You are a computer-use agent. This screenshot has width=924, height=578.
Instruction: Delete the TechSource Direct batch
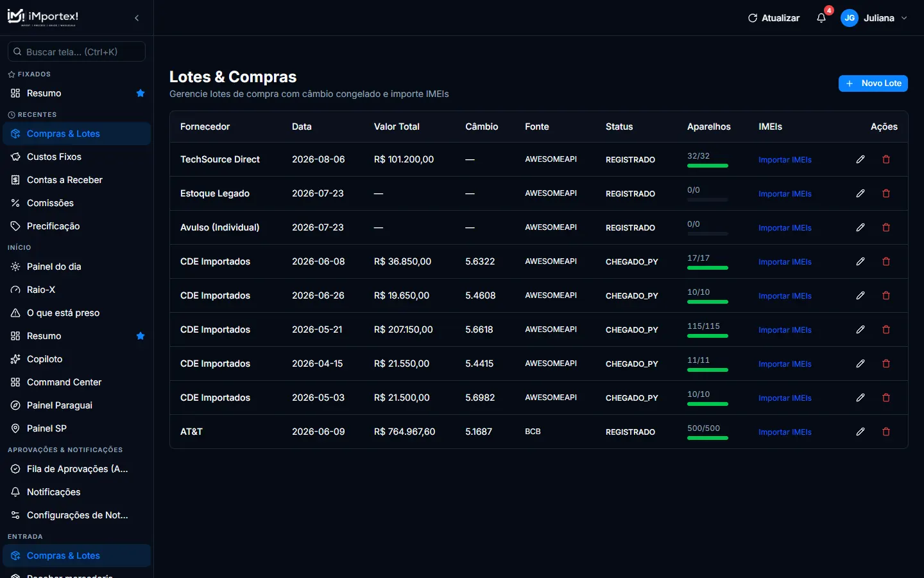(x=886, y=159)
